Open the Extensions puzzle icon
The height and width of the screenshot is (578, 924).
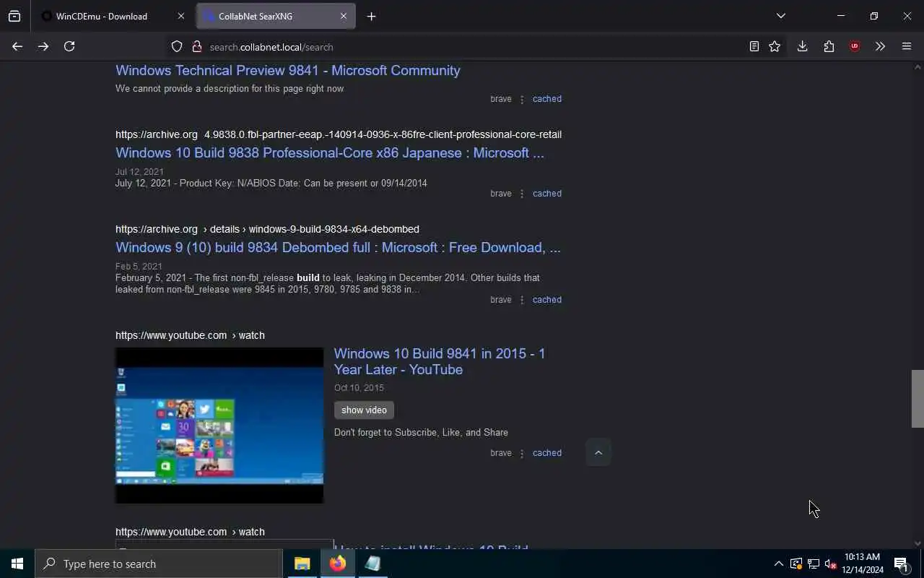[829, 46]
